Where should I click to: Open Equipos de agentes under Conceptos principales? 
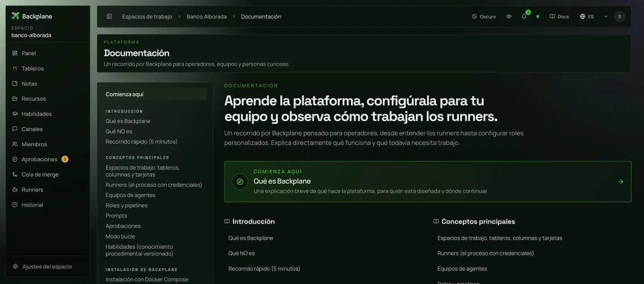click(462, 269)
